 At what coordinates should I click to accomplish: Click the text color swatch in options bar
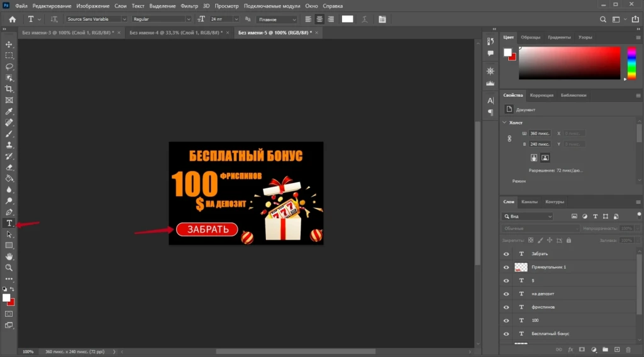click(x=347, y=19)
